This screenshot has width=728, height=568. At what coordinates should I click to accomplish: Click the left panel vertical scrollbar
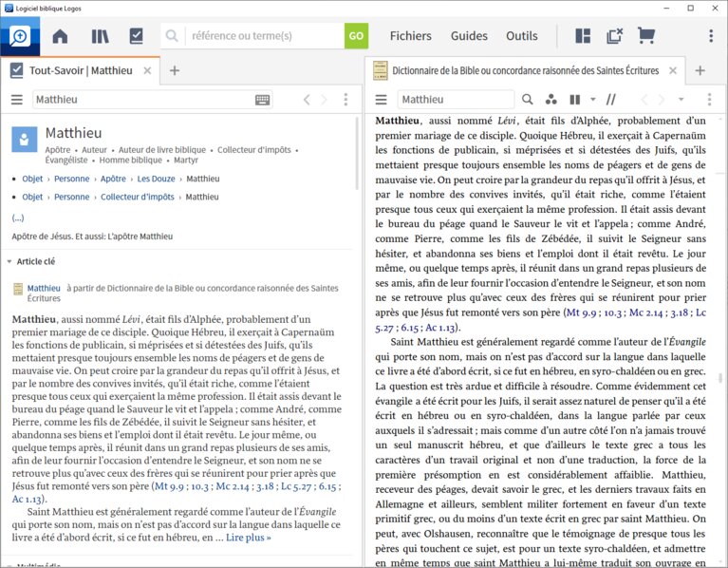(x=357, y=153)
